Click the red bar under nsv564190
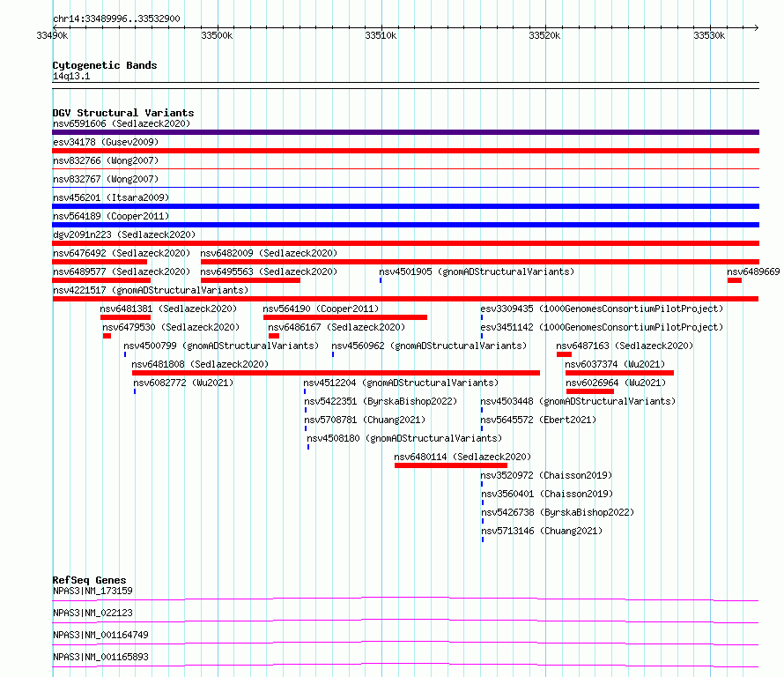Viewport: 784px width, 677px height. 345,317
